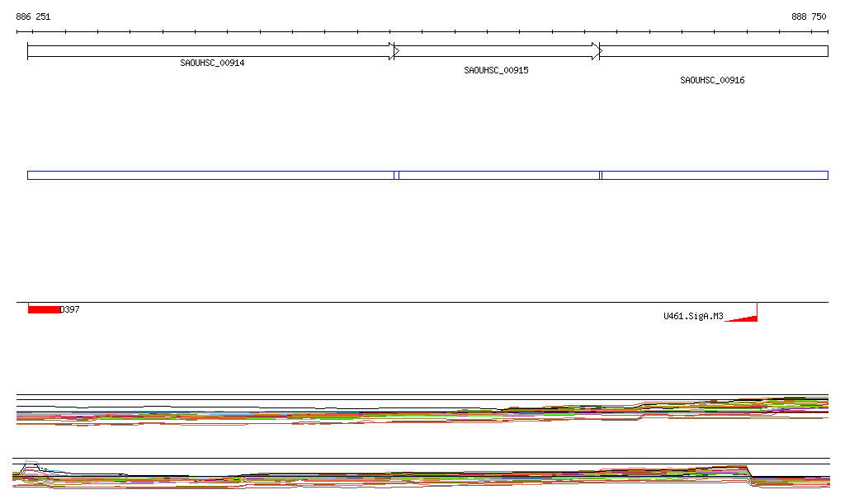Click the upper multicolored expression profile track
845x504 pixels.
413,413
